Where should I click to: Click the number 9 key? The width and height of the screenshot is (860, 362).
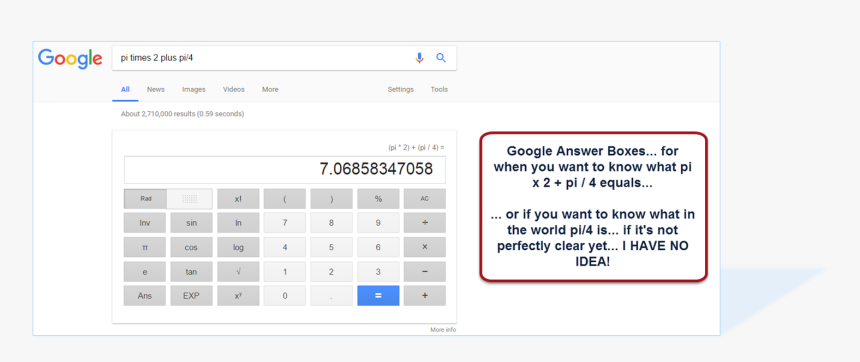tap(378, 223)
